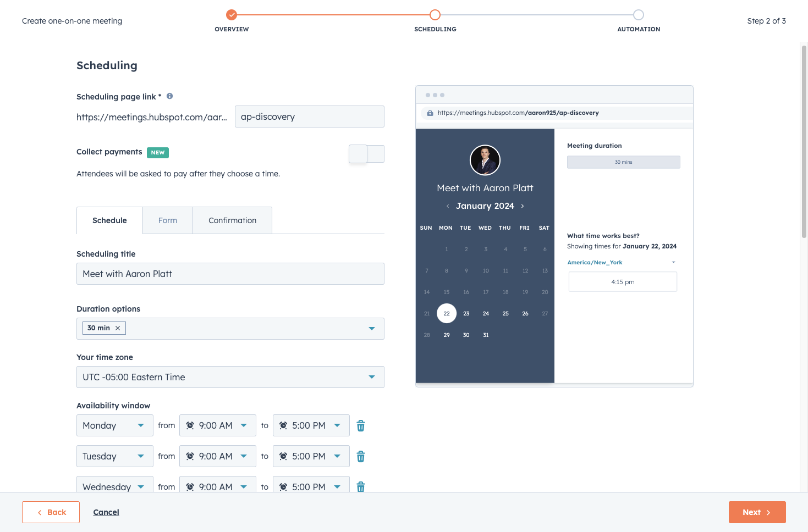Click the info icon beside Scheduling page link

coord(170,96)
